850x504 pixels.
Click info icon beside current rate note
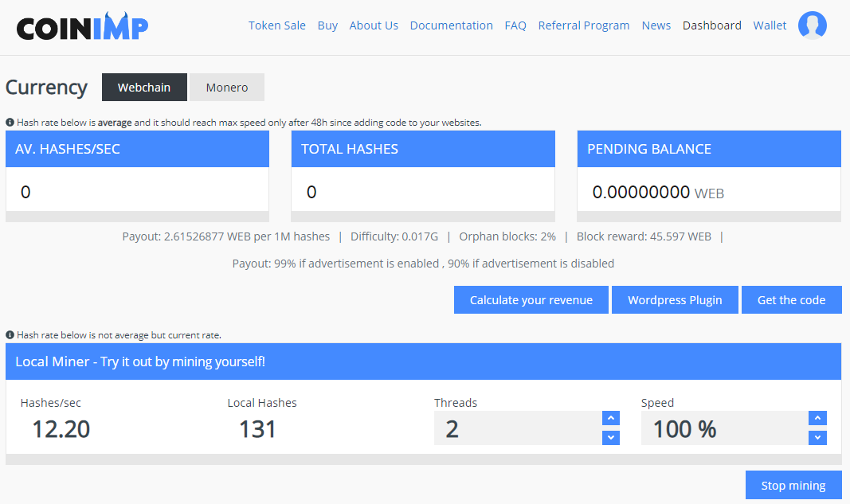tap(10, 335)
